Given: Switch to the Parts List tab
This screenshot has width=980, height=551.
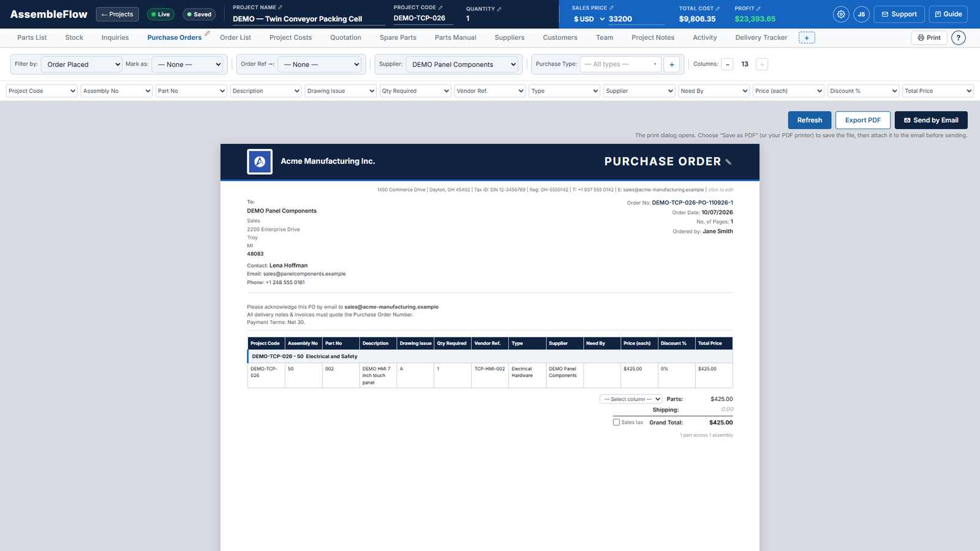Looking at the screenshot, I should click(32, 38).
